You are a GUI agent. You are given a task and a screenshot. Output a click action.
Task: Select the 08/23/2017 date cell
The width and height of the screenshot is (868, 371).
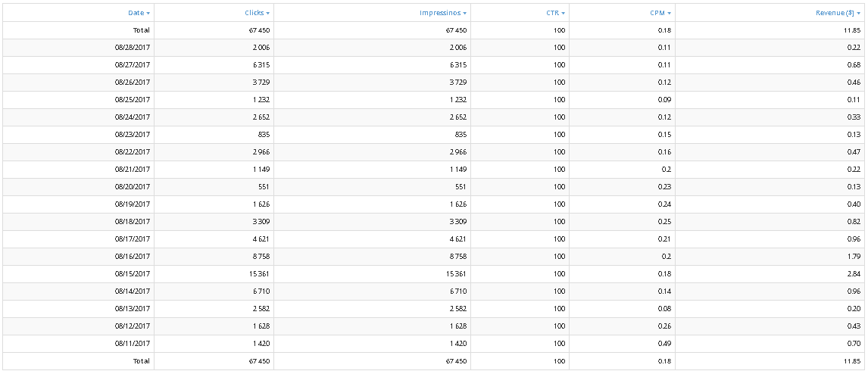[133, 135]
